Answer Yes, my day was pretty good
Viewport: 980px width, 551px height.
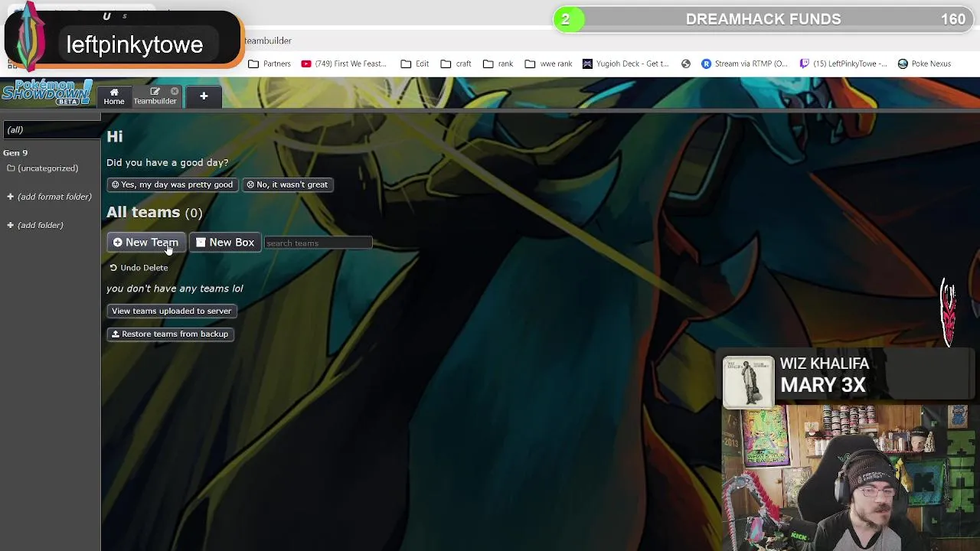click(x=172, y=184)
